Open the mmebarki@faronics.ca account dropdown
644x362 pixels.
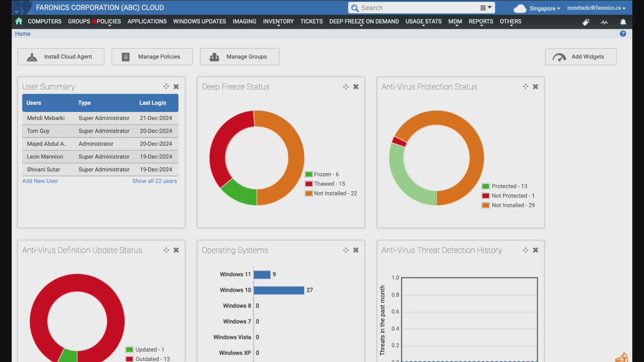pyautogui.click(x=596, y=8)
